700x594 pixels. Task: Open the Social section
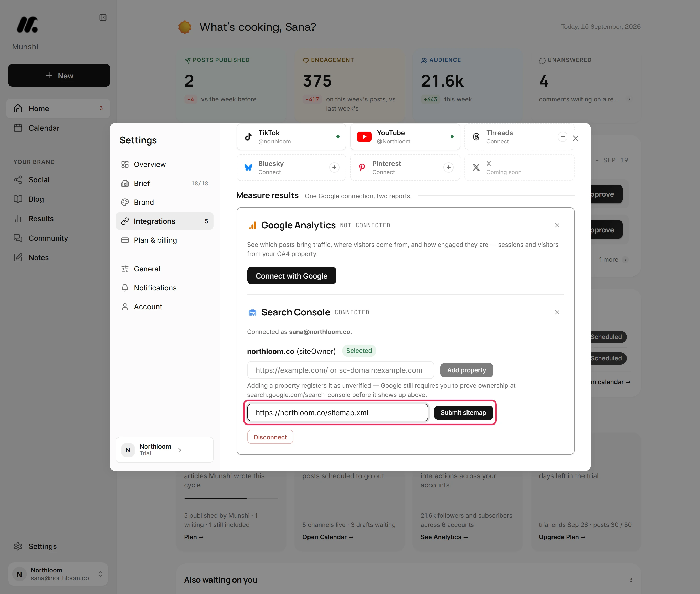pos(58,180)
